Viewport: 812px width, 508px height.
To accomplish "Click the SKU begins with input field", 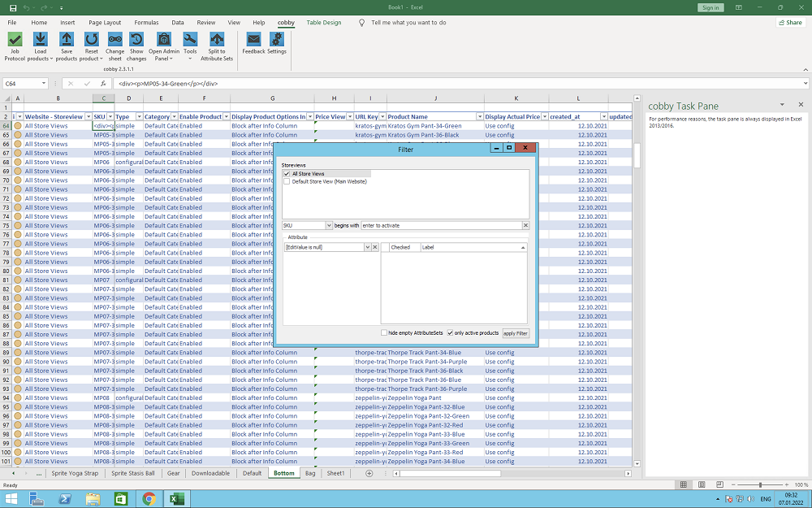I will [x=441, y=225].
